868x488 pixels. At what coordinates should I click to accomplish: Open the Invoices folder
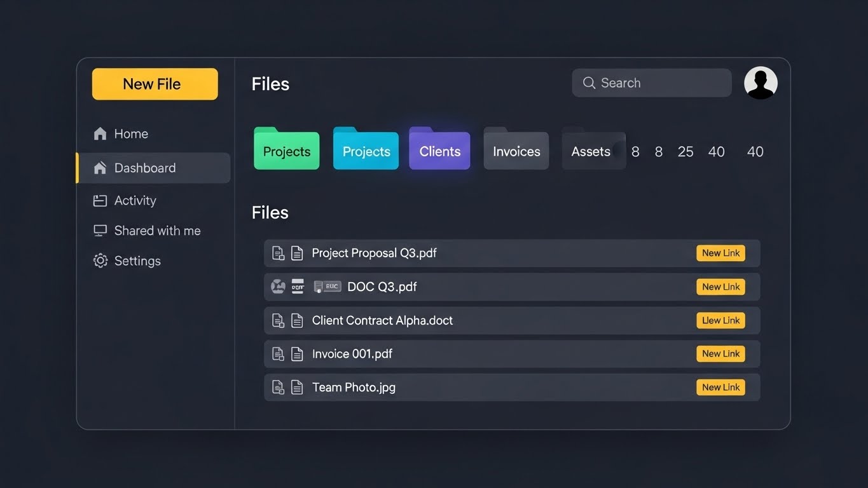(516, 151)
